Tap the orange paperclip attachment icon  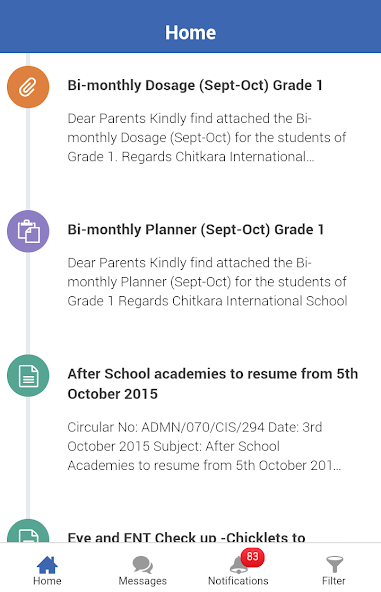coord(28,87)
